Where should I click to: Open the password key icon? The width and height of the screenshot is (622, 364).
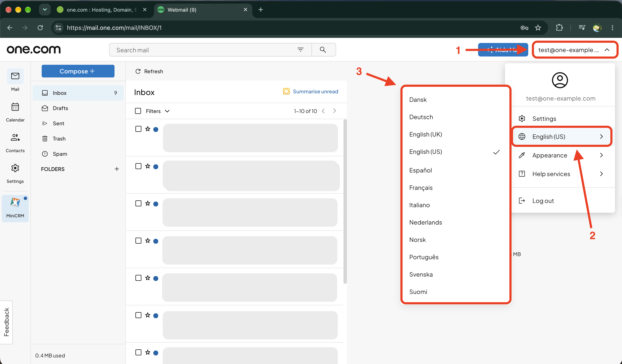tap(524, 28)
